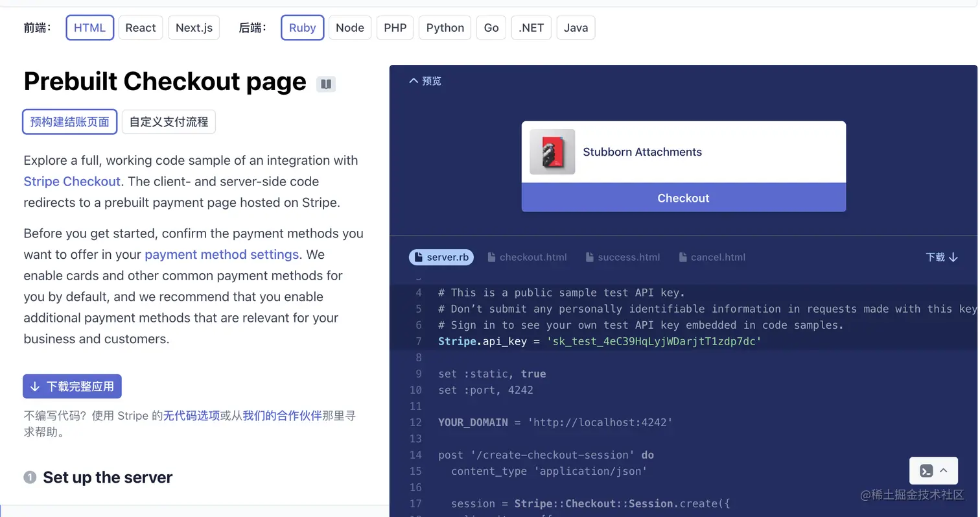Screen dimensions: 980x517
Task: Open the checkout.html file tab
Action: (x=527, y=258)
